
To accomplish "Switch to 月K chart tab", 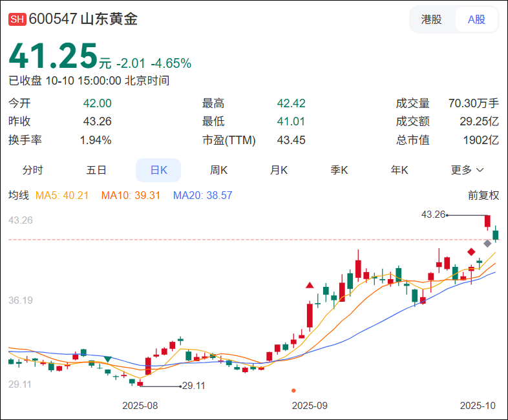I will (x=279, y=170).
